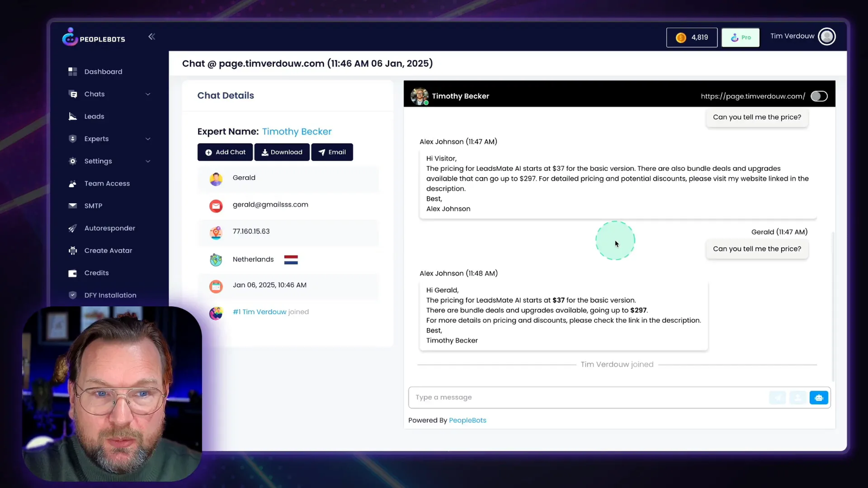Open the PeopleBots powered-by link
Image resolution: width=868 pixels, height=488 pixels.
(x=468, y=420)
